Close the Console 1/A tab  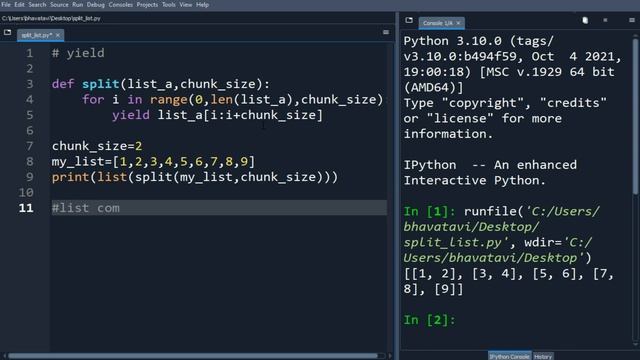(458, 23)
